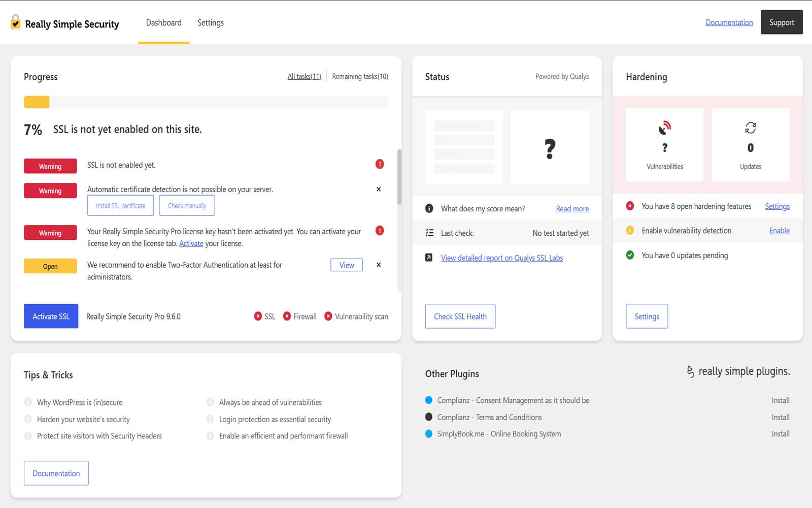
Task: Click the Progress task list scrollbar
Action: point(399,177)
